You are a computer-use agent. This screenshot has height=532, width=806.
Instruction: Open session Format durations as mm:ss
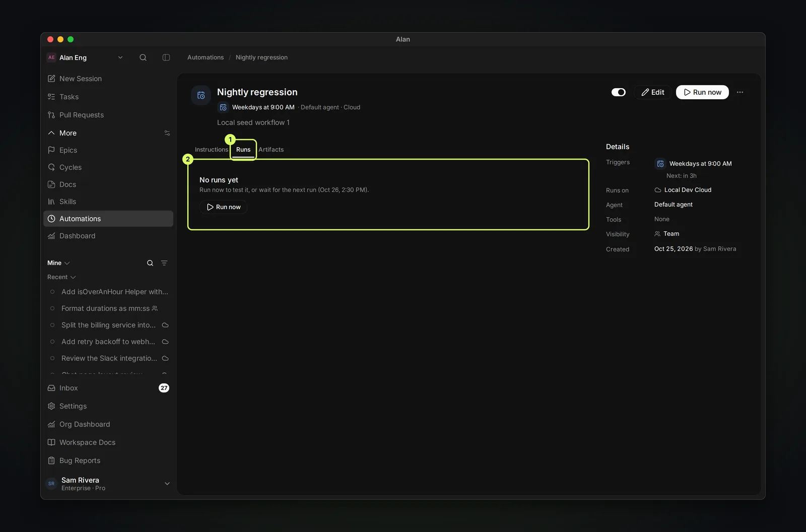[x=108, y=308]
